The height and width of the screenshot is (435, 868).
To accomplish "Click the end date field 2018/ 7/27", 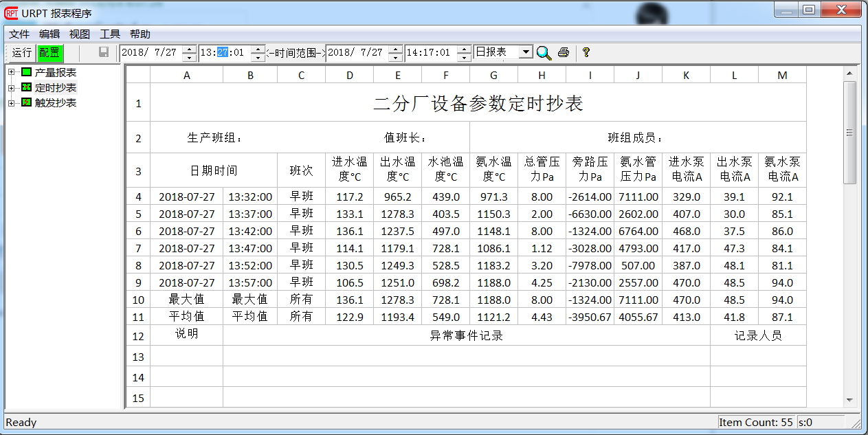I will [356, 52].
